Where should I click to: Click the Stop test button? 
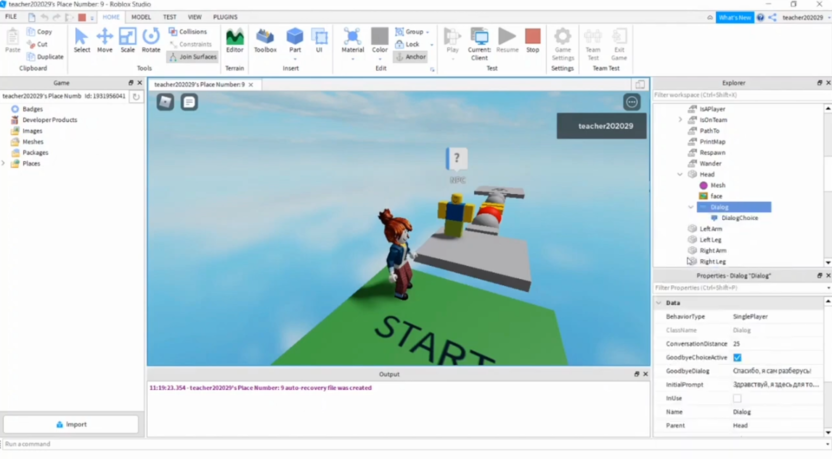pos(533,40)
